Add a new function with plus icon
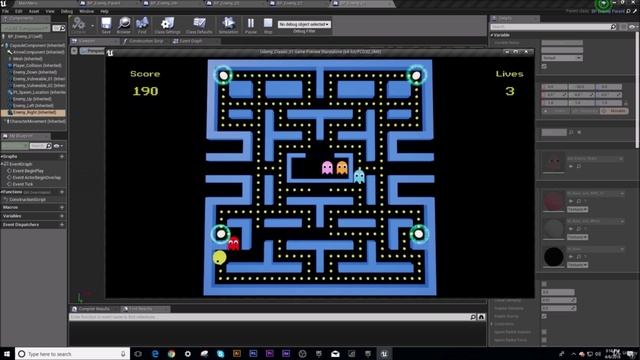This screenshot has height=360, width=640. tap(62, 192)
